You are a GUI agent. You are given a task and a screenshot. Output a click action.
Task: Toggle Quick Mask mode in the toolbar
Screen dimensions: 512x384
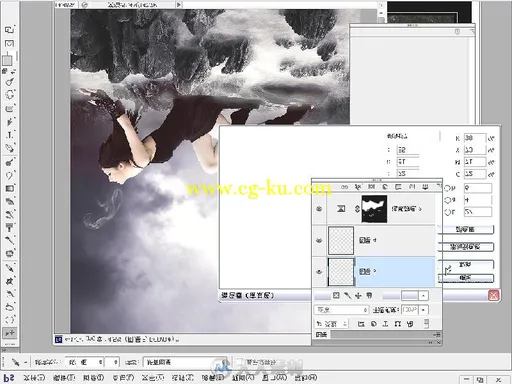[9, 44]
